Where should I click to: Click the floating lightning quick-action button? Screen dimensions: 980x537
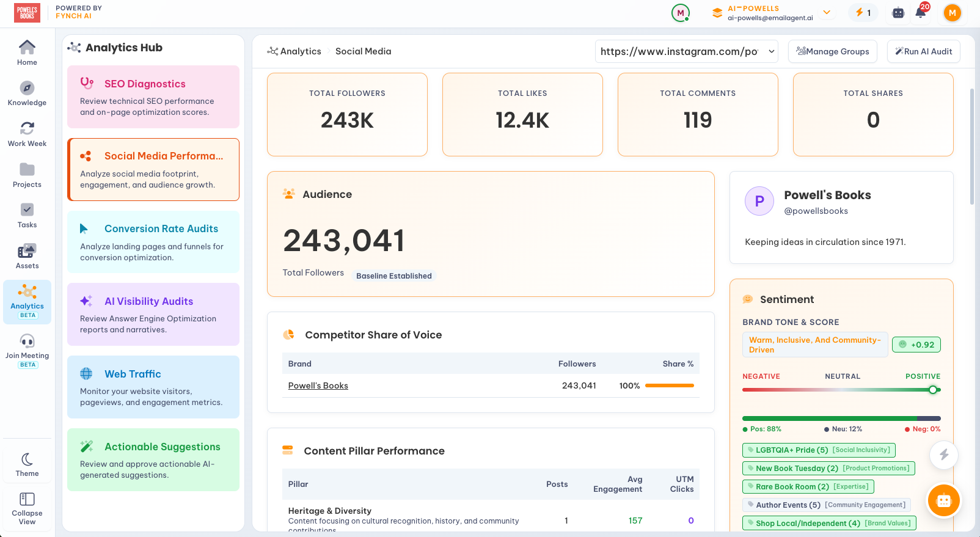[x=944, y=455]
